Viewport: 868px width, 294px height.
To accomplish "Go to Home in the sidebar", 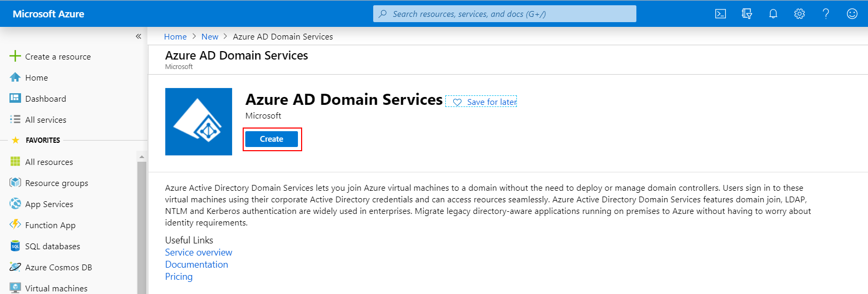I will coord(36,77).
